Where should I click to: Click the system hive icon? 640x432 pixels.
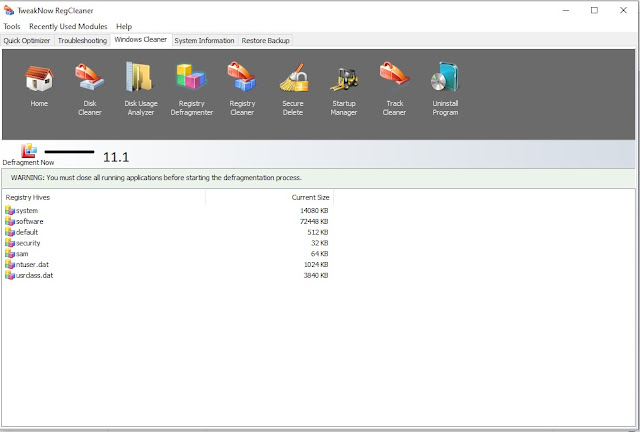tap(10, 210)
